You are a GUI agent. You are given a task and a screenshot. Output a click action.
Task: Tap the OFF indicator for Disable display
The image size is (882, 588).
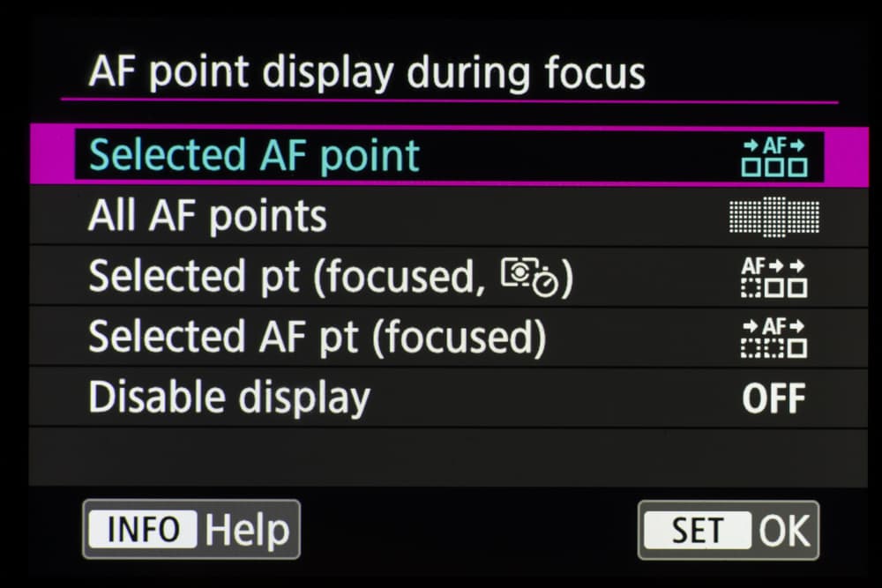[x=774, y=398]
